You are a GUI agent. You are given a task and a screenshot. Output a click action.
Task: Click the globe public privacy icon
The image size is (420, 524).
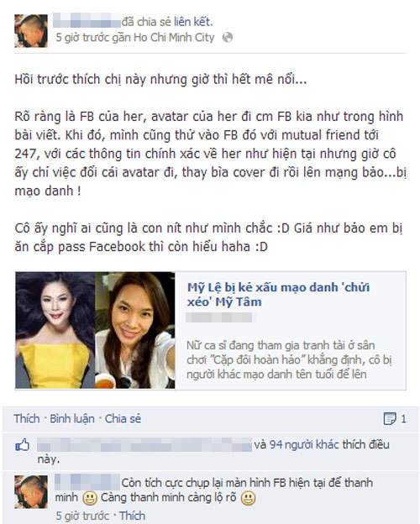[x=228, y=37]
